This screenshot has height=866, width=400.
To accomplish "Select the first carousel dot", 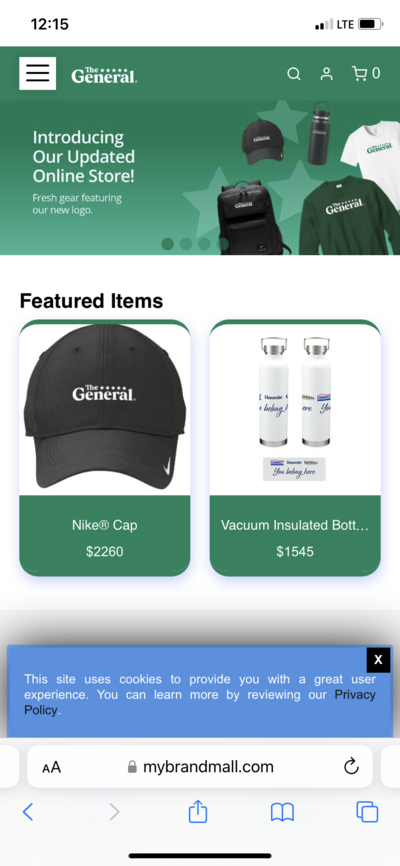I will tap(167, 244).
